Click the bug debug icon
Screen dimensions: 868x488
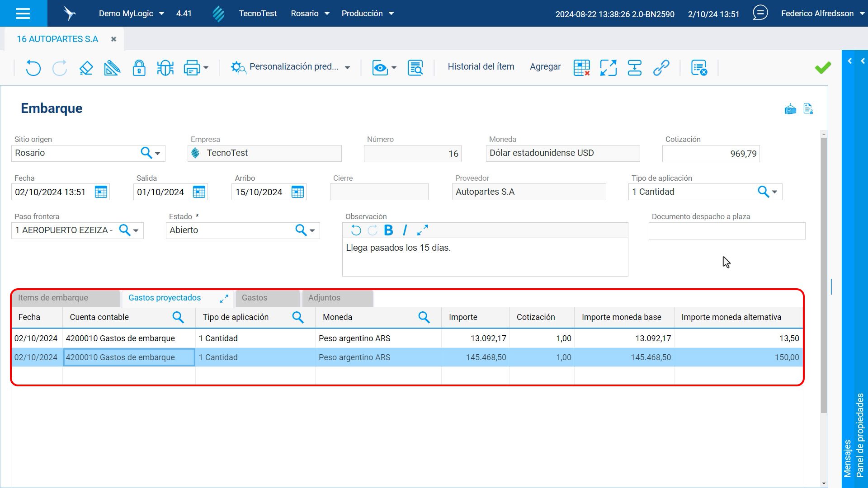pos(165,68)
